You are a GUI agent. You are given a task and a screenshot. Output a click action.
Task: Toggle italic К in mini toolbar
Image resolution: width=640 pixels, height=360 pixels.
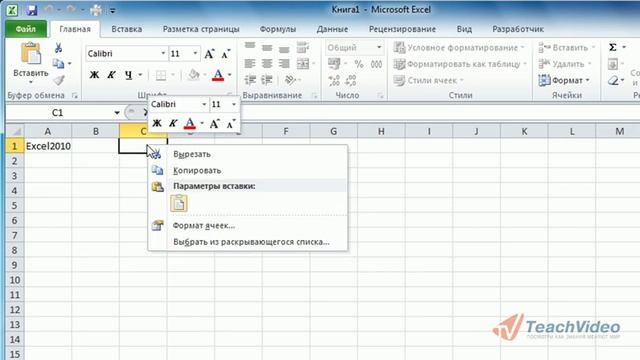[x=173, y=123]
